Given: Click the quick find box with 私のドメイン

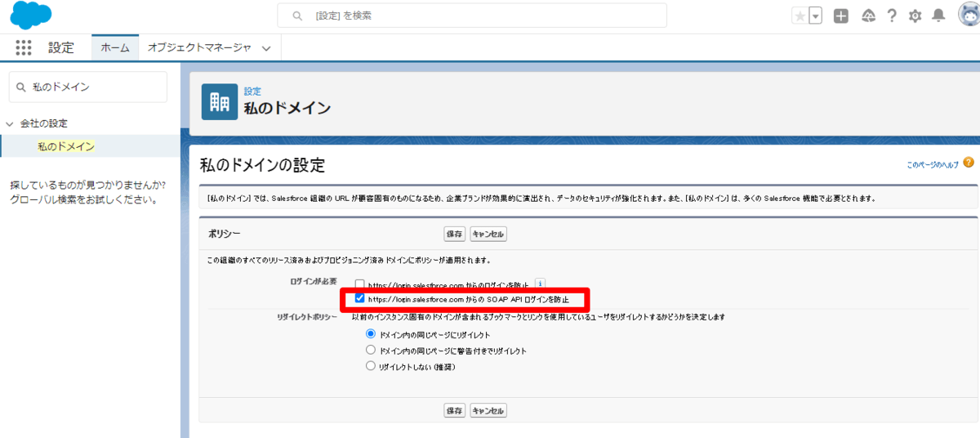Looking at the screenshot, I should pyautogui.click(x=87, y=87).
